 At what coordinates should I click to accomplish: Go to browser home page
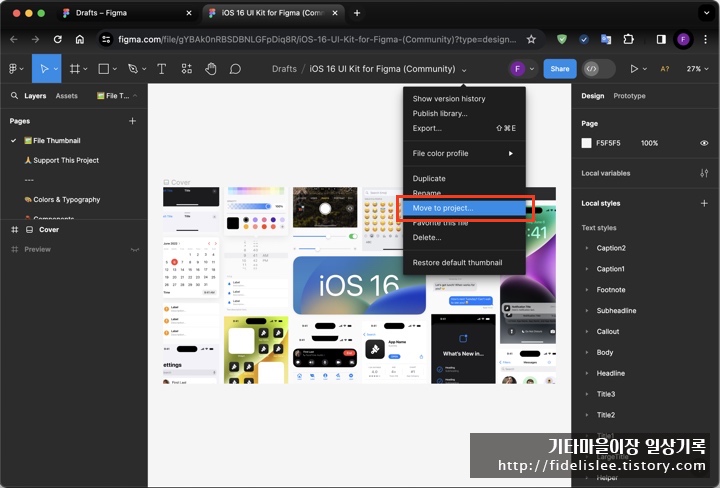click(80, 39)
